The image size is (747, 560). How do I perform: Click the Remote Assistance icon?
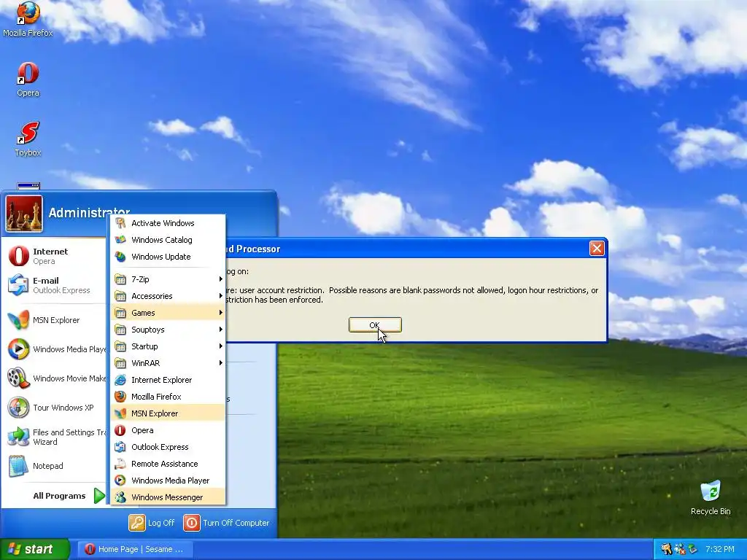pyautogui.click(x=120, y=463)
